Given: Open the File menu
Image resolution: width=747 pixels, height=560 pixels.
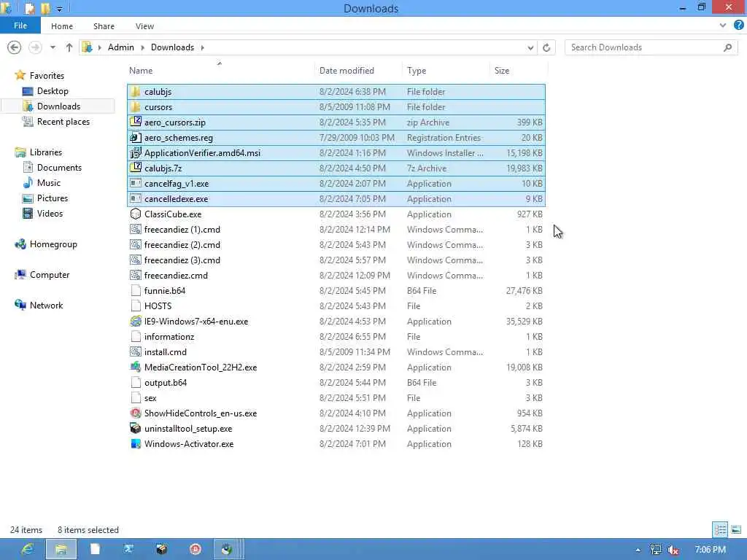Looking at the screenshot, I should point(20,26).
